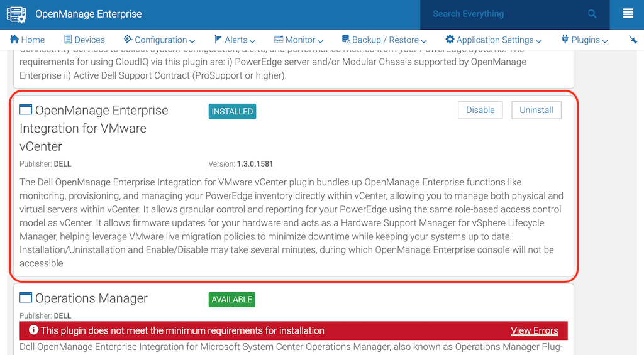Image resolution: width=644 pixels, height=355 pixels.
Task: Click the Home house icon
Action: 14,40
